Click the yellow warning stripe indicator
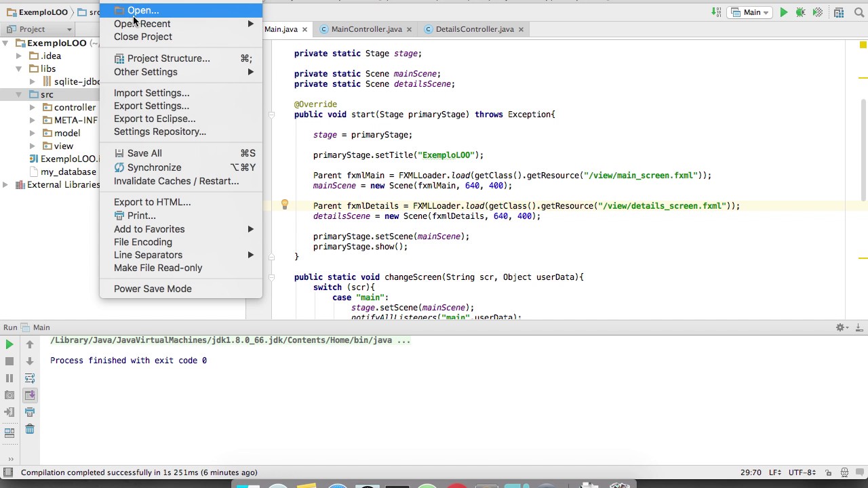Screen dimensions: 868x488 point(863,45)
